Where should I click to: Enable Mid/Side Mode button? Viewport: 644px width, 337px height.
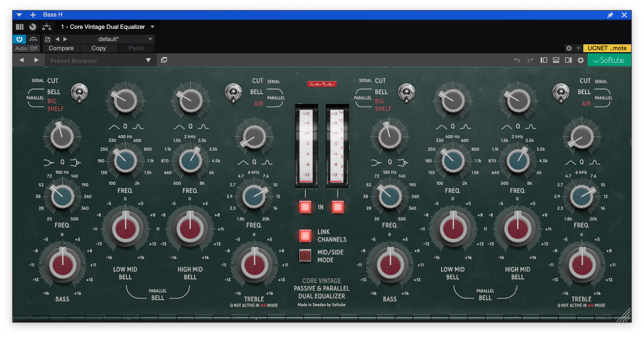pos(305,255)
